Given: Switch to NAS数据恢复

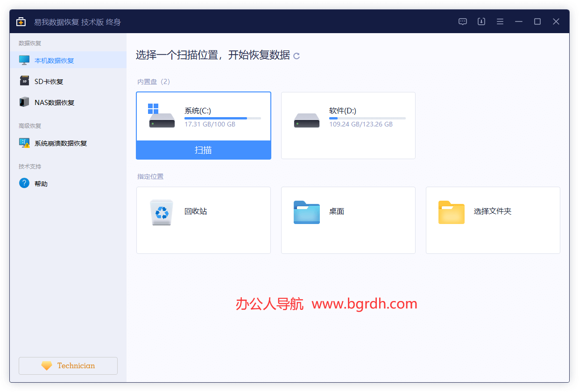Looking at the screenshot, I should pos(68,102).
